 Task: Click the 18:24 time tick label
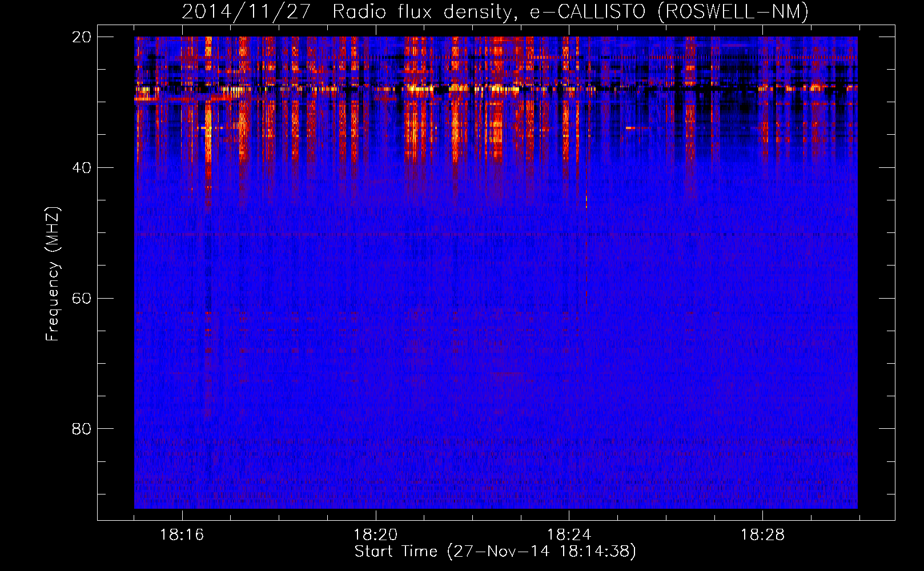569,535
